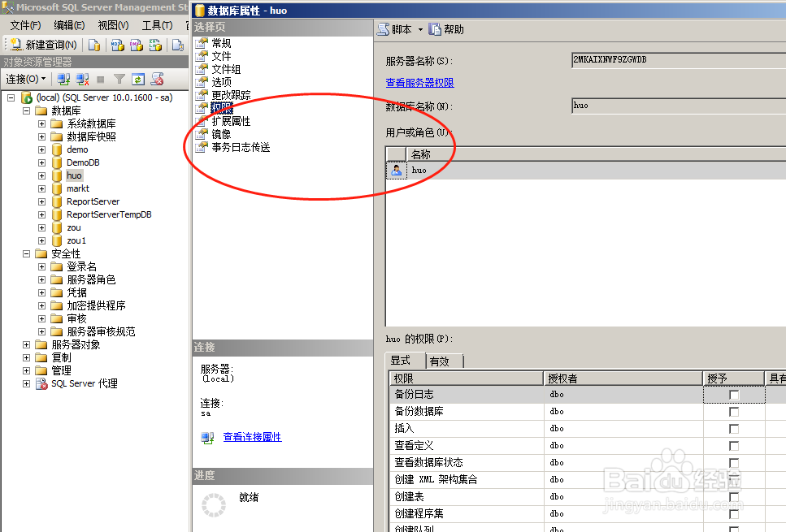This screenshot has width=786, height=532.
Task: Click the Stop square icon in Object Explorer
Action: point(100,79)
